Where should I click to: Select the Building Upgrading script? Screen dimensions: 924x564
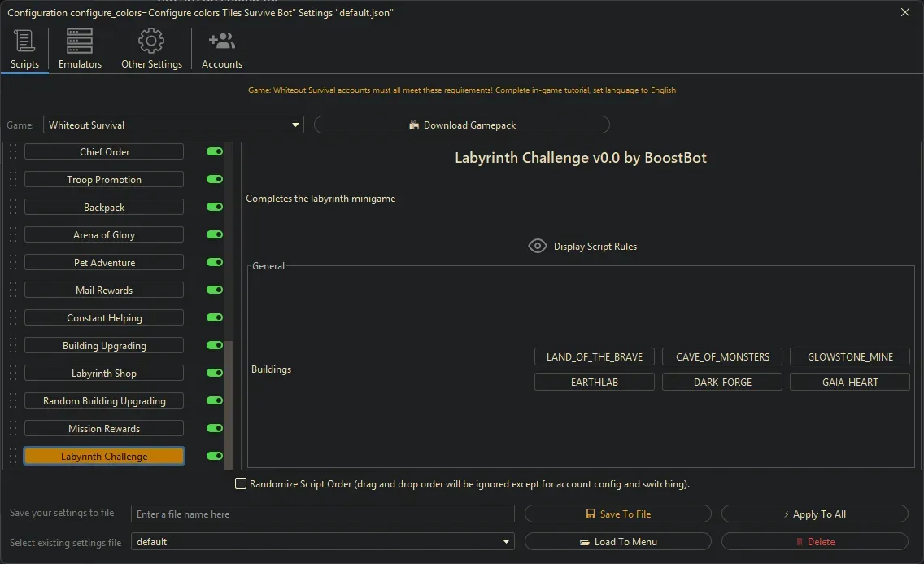(x=104, y=346)
